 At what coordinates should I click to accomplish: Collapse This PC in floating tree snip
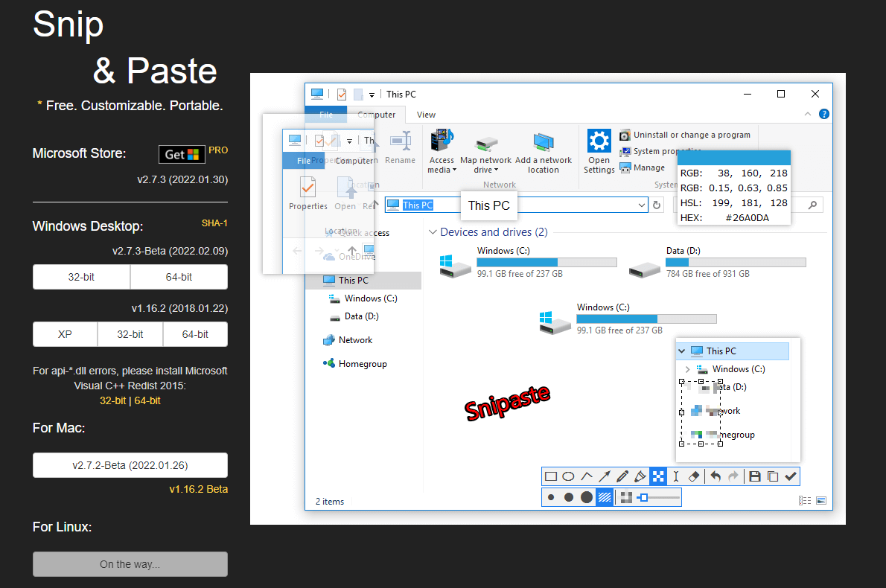[682, 351]
